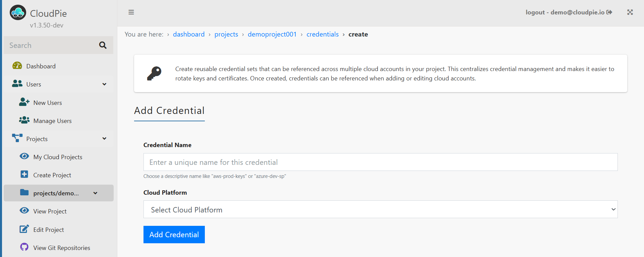This screenshot has height=257, width=644.
Task: Collapse the projects/demo... submenu chevron
Action: (x=95, y=193)
